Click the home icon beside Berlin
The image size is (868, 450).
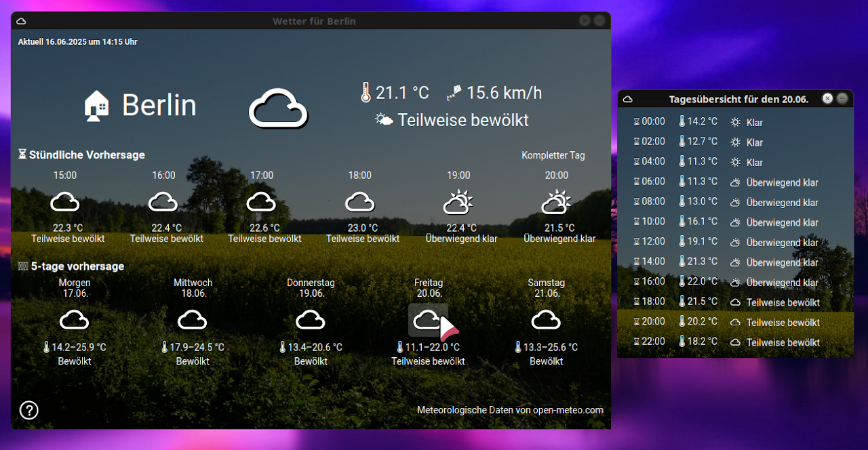pyautogui.click(x=96, y=106)
